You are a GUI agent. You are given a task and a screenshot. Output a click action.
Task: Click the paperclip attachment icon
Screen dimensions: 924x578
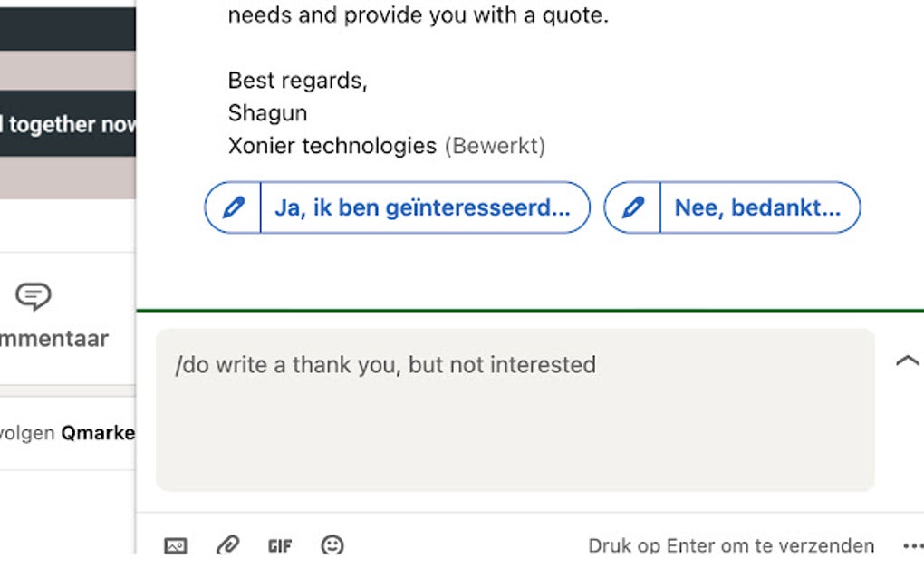point(227,545)
